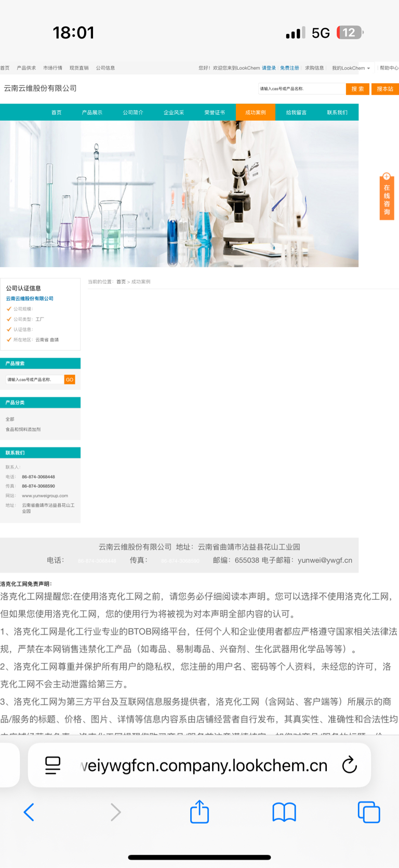The width and height of the screenshot is (399, 868).
Task: Click the email yunwei@ywgf.cn in footer
Action: 325,560
